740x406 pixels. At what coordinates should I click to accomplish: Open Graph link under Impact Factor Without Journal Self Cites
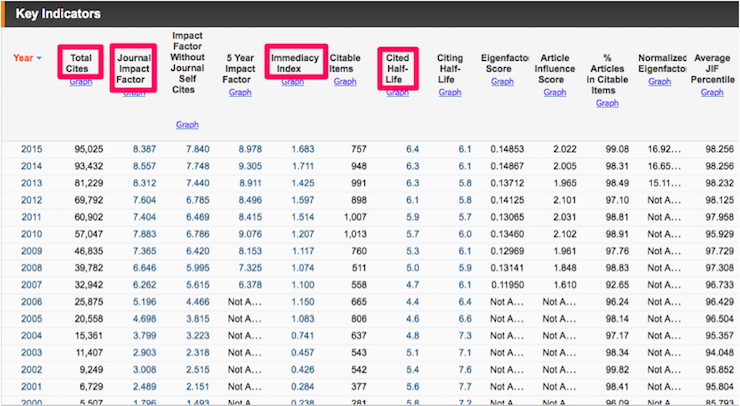[187, 125]
